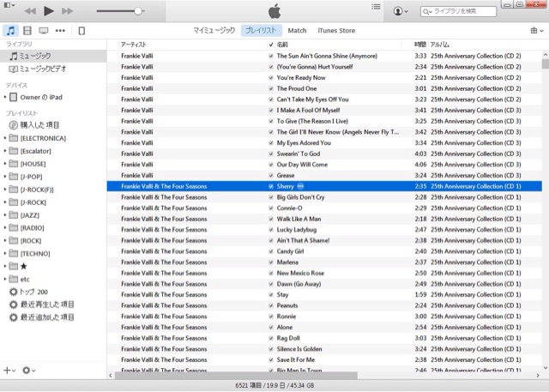Uncheck Silence Is Golden checkbox
Image resolution: width=549 pixels, height=392 pixels.
coord(271,349)
